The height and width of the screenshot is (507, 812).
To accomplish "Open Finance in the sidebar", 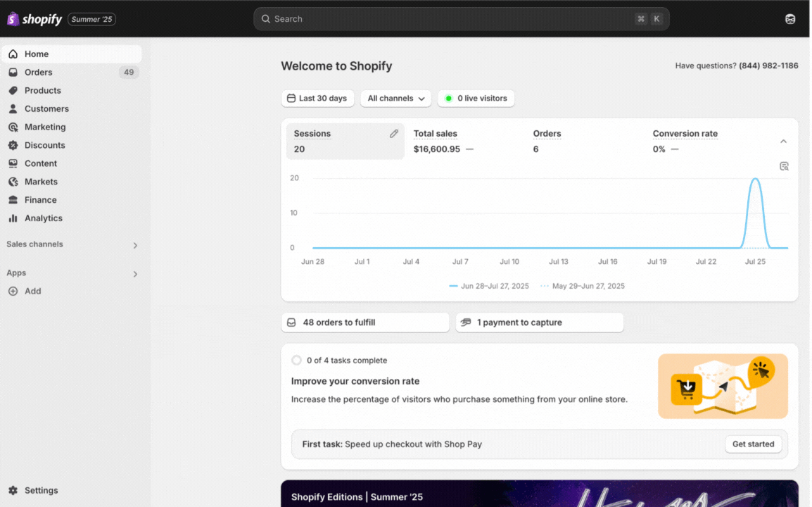I will 72,199.
